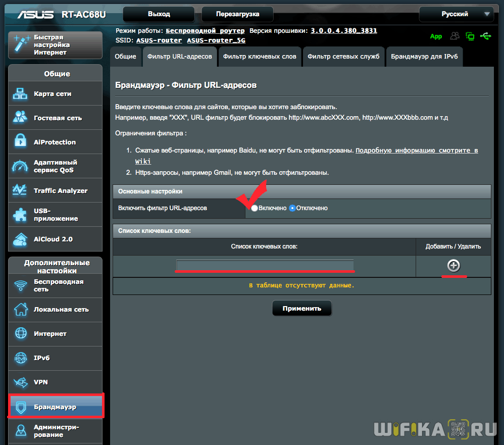
Task: Click the keyword list input field
Action: (265, 265)
